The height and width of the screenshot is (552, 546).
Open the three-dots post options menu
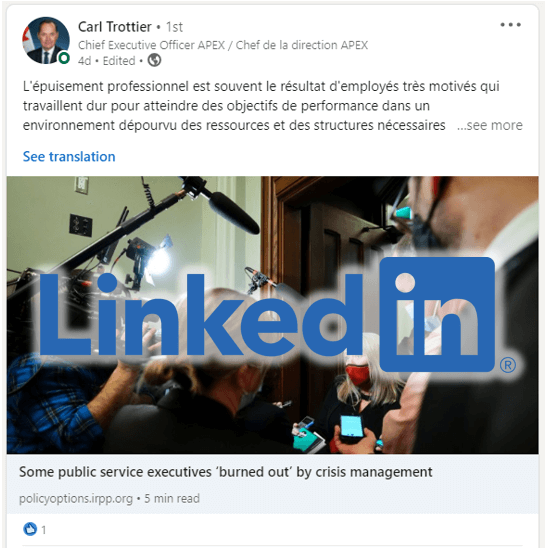click(510, 25)
